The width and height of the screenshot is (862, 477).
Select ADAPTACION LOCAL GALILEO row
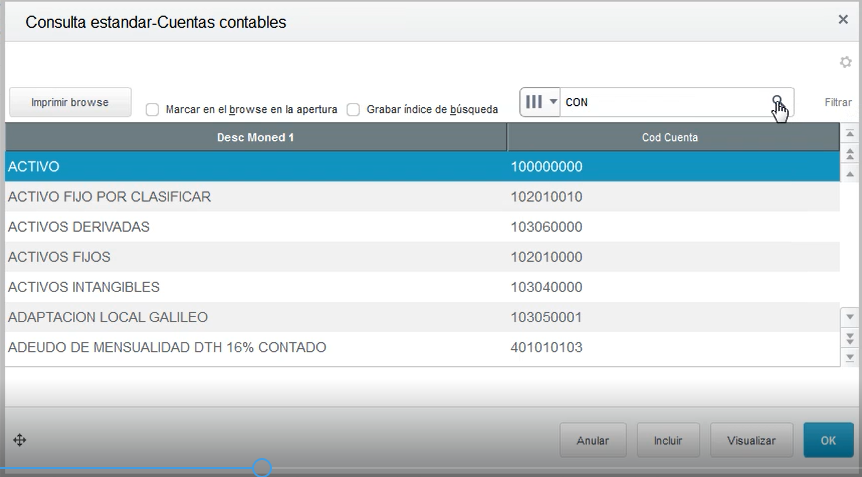(422, 317)
